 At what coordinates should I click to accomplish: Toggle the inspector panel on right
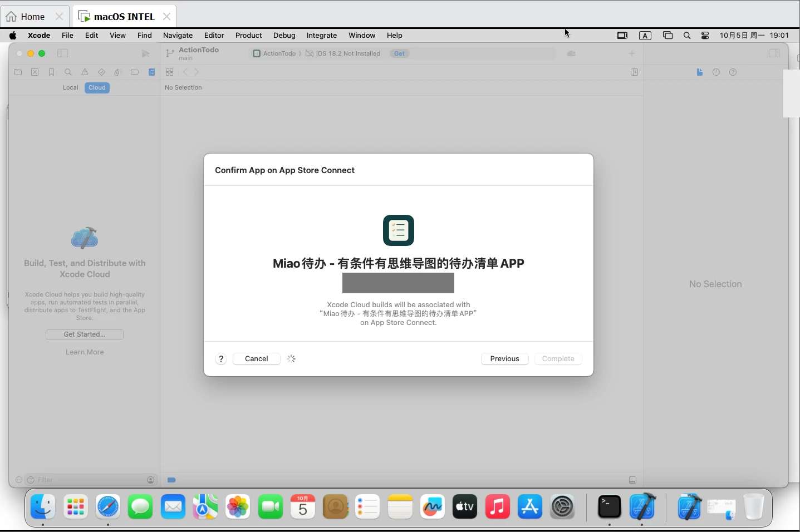pyautogui.click(x=774, y=53)
